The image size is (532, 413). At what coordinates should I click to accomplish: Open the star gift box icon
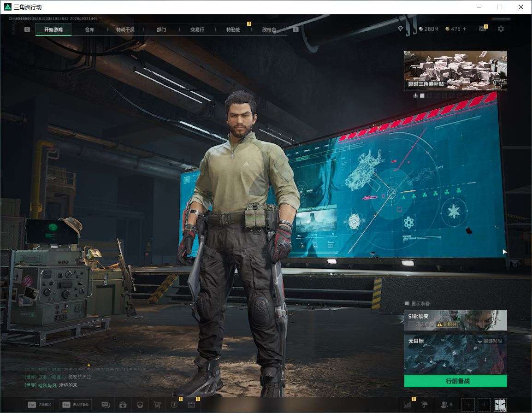(x=123, y=405)
